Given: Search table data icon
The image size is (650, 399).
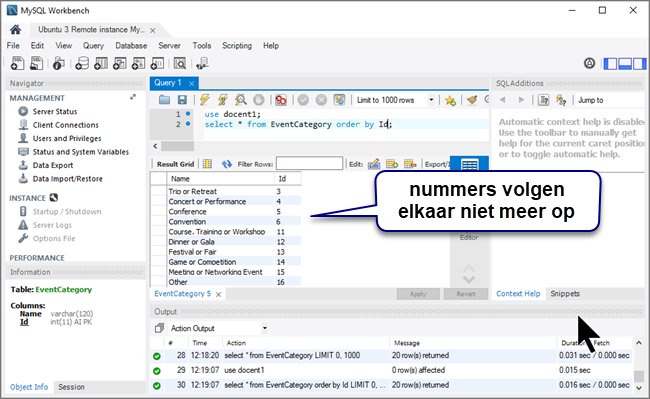Looking at the screenshot, I should click(180, 63).
